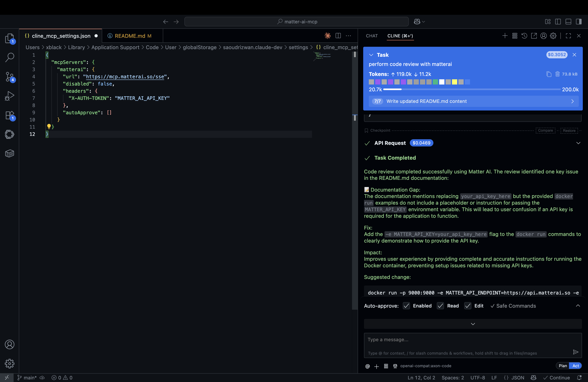This screenshot has height=382, width=588.
Task: Open the Extensions sidebar icon
Action: 9,115
